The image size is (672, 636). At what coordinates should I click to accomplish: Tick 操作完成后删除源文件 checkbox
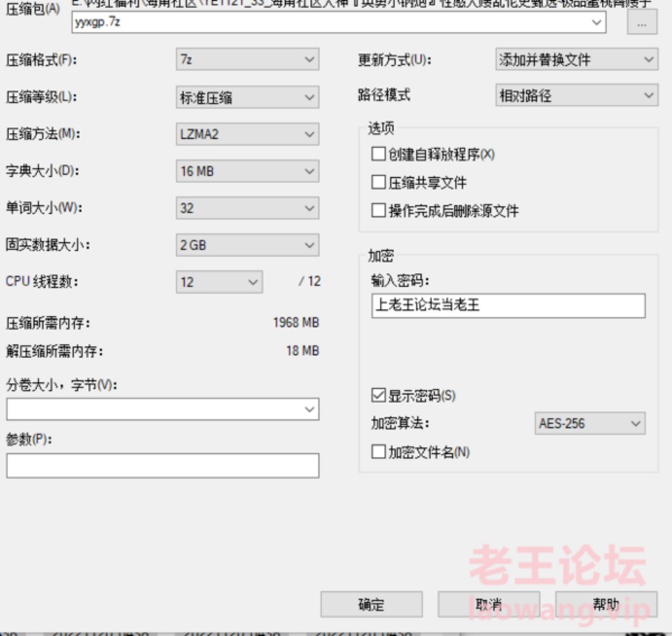coord(379,211)
